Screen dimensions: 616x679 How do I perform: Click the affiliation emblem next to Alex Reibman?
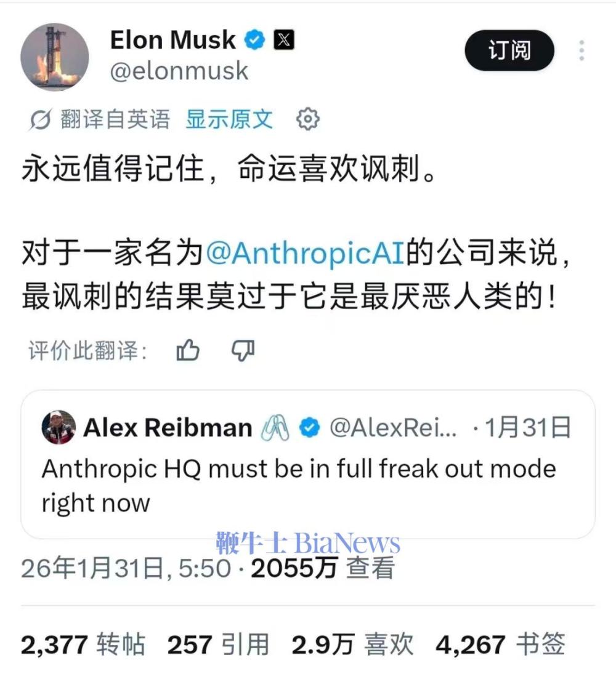tap(275, 427)
